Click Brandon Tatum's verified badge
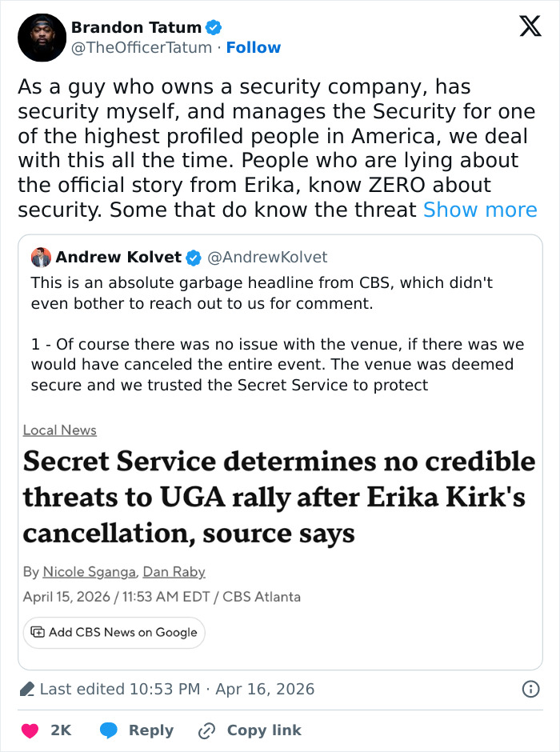This screenshot has width=560, height=752. pos(212,26)
